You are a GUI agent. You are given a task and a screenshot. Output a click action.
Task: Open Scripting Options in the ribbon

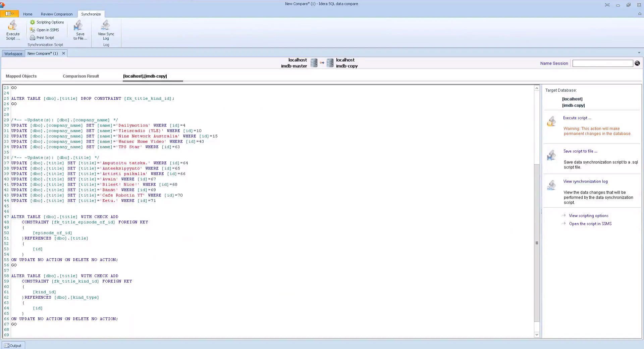pyautogui.click(x=47, y=22)
